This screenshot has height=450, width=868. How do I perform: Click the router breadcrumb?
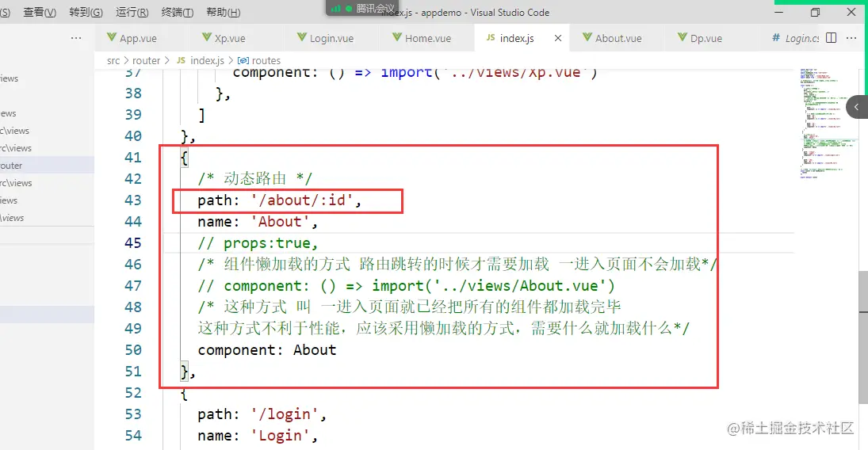[x=146, y=60]
